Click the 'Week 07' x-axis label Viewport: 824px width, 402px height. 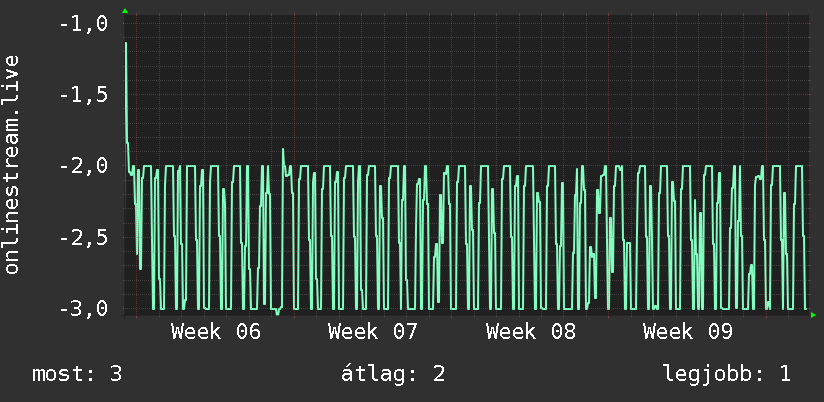373,332
